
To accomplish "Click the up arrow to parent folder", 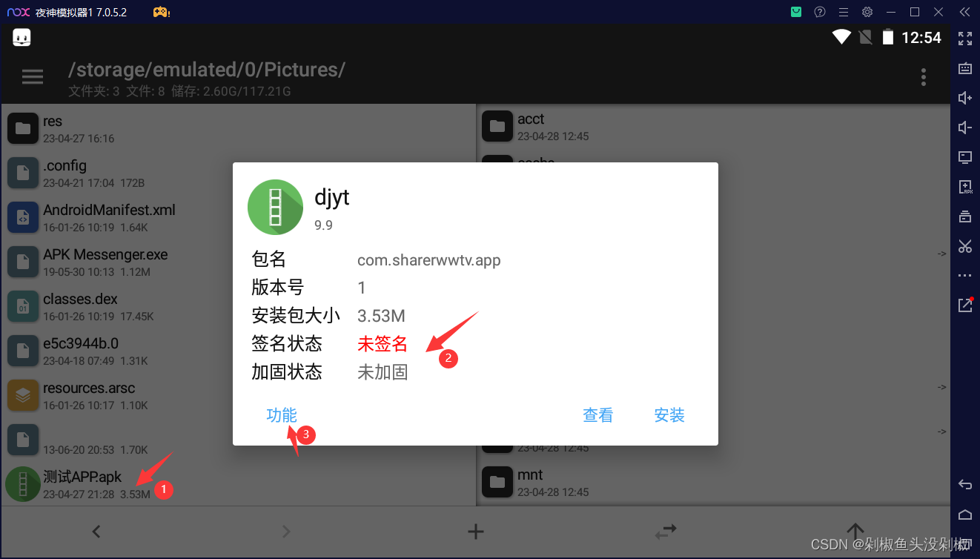I will click(x=855, y=531).
